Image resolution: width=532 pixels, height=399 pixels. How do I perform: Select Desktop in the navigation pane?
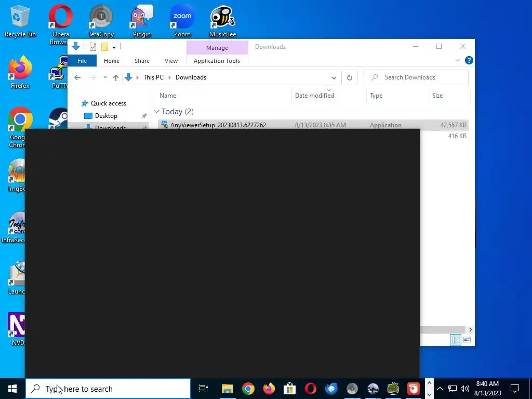pos(106,116)
